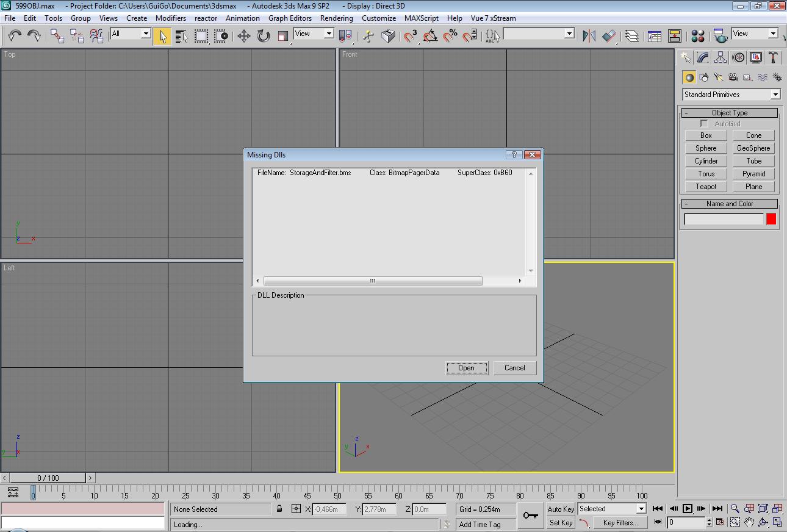Activate the Select and Link tool
The height and width of the screenshot is (532, 787).
tap(57, 36)
